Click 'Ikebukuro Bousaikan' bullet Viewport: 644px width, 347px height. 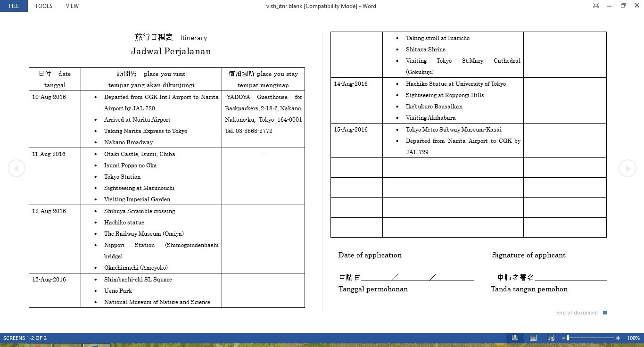[434, 107]
